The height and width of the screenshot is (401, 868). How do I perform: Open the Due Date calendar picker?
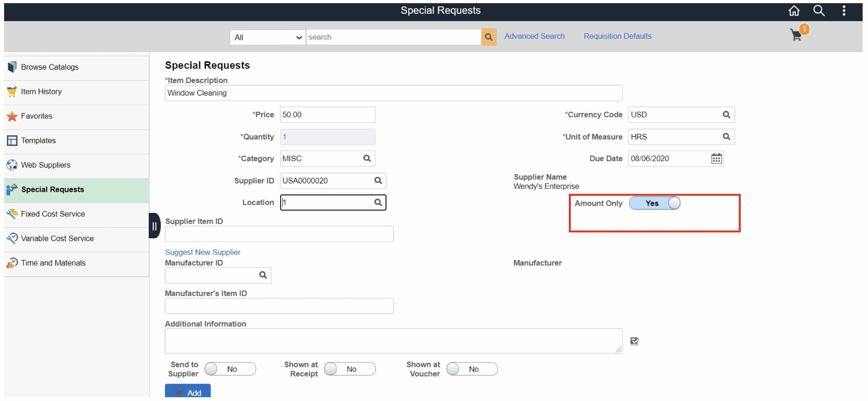tap(716, 159)
